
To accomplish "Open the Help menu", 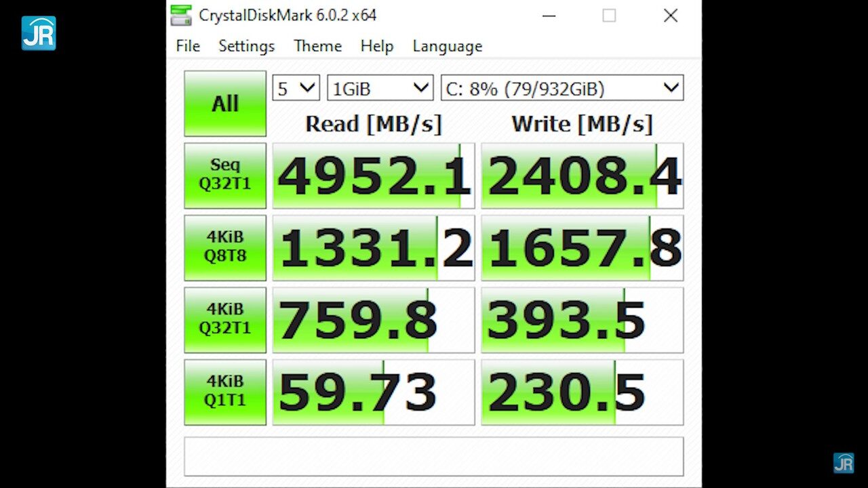I will [x=377, y=46].
